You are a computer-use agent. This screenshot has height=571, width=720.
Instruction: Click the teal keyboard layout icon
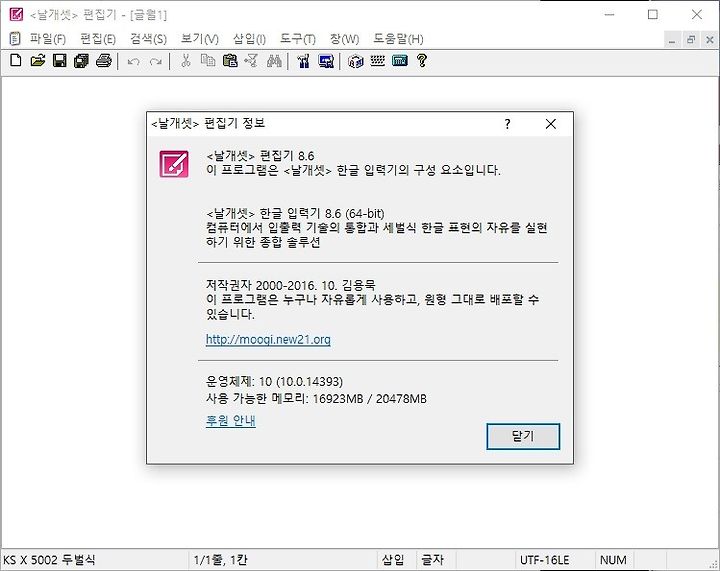pyautogui.click(x=399, y=61)
